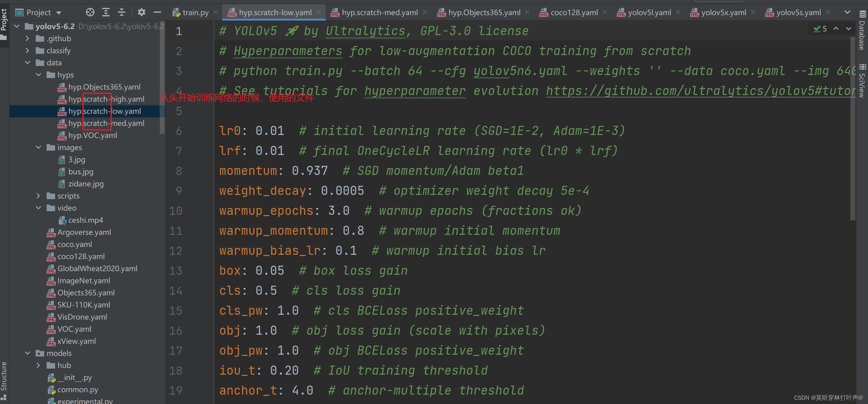Select the 3.jpg image file
The width and height of the screenshot is (868, 404).
point(77,160)
